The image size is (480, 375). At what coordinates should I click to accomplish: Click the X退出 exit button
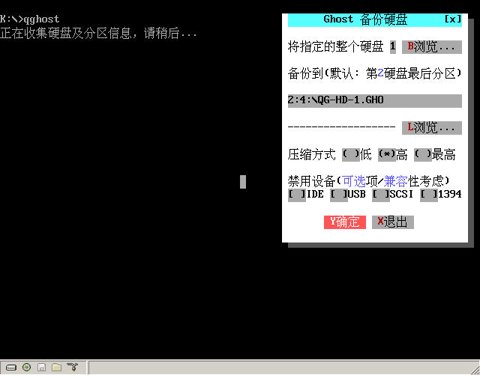tap(393, 222)
